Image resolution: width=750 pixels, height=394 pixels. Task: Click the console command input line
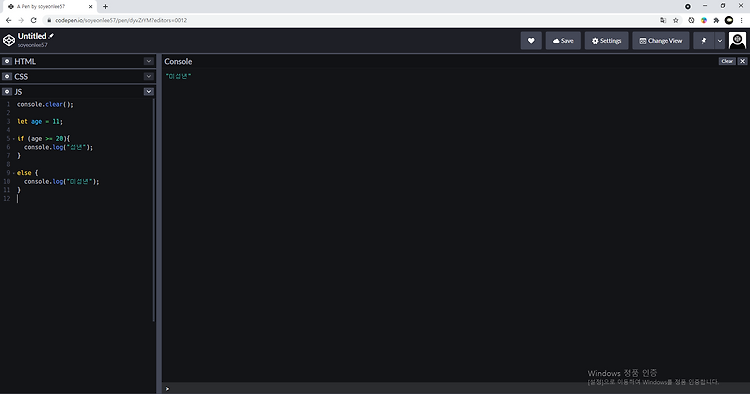coord(455,388)
